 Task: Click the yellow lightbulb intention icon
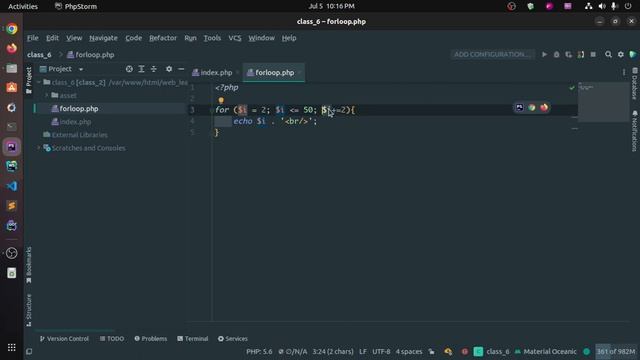pos(221,100)
